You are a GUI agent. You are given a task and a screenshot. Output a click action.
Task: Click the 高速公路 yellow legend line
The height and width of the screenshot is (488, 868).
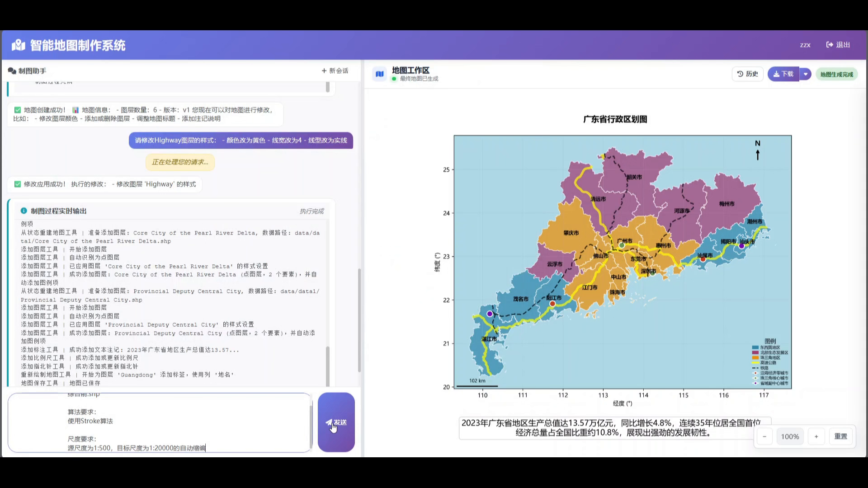tap(755, 362)
